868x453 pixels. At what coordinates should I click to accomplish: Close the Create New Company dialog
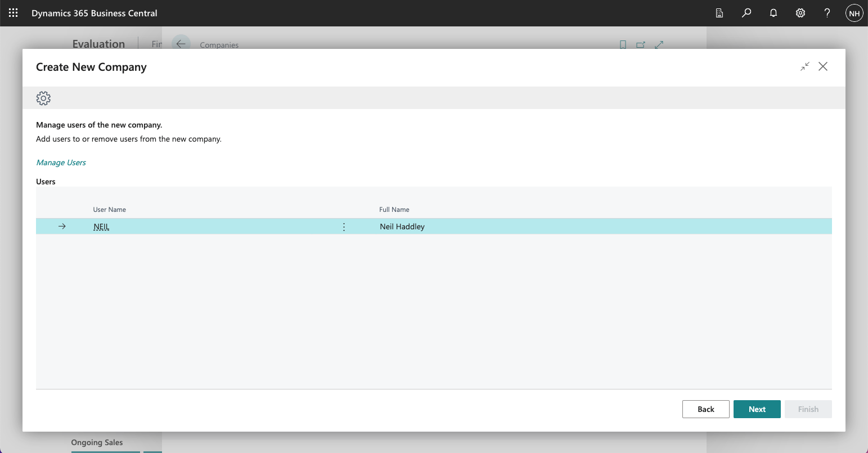point(823,66)
